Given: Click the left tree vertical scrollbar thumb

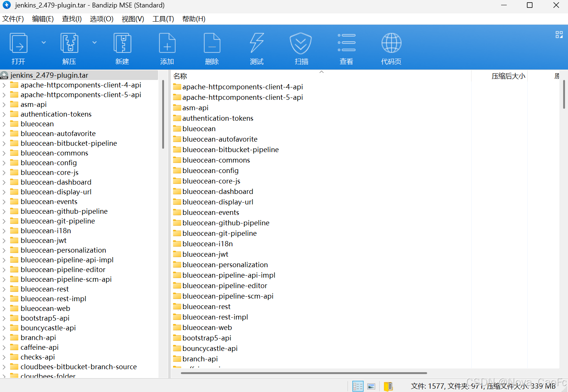Looking at the screenshot, I should coord(163,114).
